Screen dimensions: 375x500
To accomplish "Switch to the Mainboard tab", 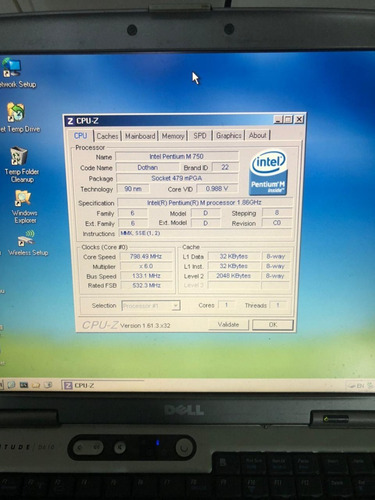I will [140, 136].
